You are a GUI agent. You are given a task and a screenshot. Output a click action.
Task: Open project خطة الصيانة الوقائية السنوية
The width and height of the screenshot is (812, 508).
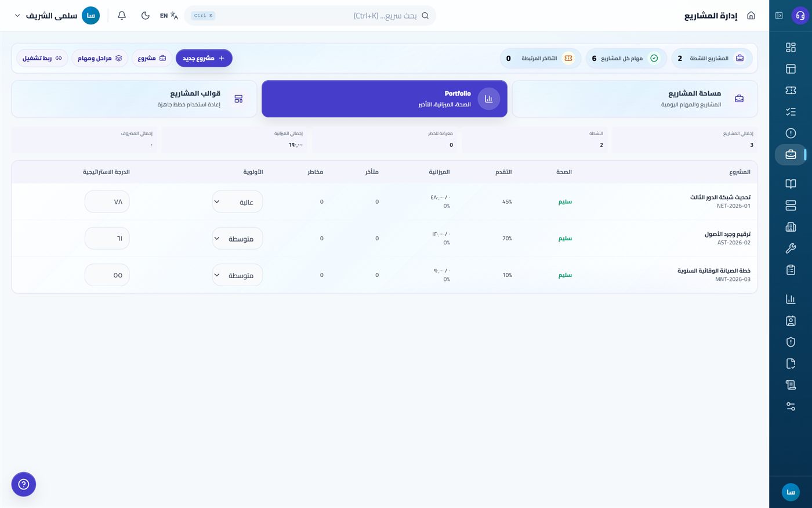click(x=714, y=271)
